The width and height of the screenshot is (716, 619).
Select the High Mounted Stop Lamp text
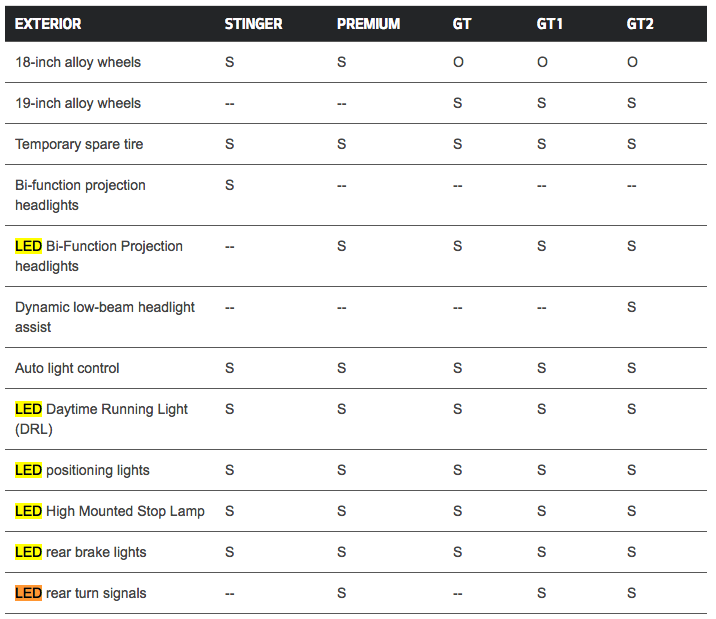[x=125, y=511]
